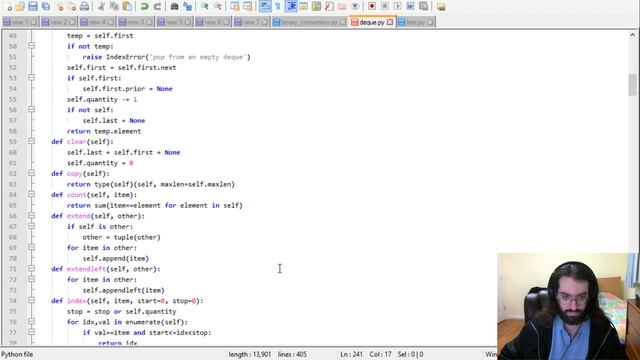Toggle the Word Wrap button
Viewport: 640px width, 360px height.
[x=265, y=6]
